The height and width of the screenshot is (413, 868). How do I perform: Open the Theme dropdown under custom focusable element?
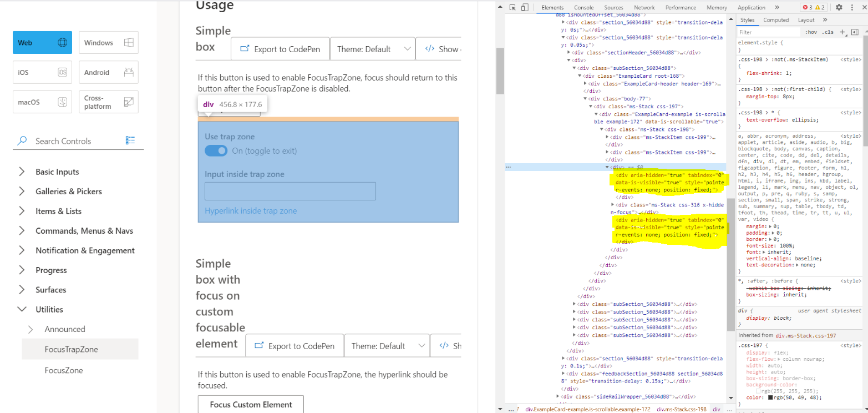click(x=387, y=346)
